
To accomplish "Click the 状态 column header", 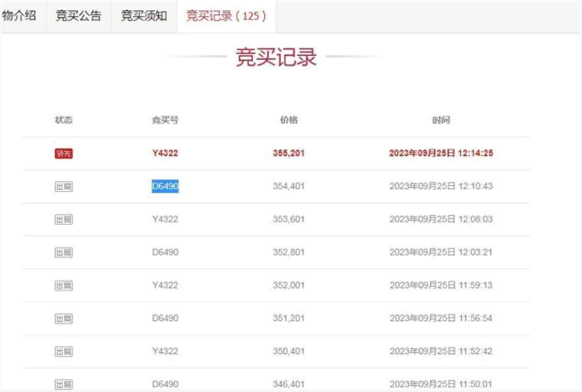I will 64,120.
